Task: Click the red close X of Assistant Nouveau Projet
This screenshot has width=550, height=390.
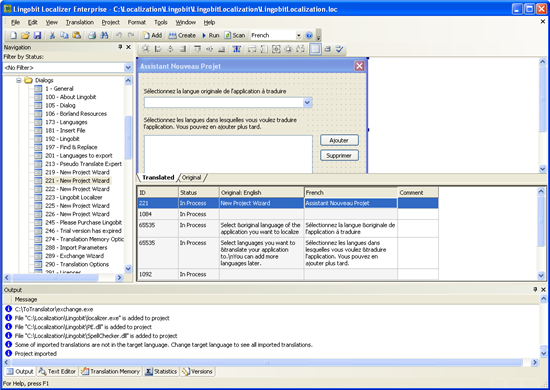Action: (359, 66)
